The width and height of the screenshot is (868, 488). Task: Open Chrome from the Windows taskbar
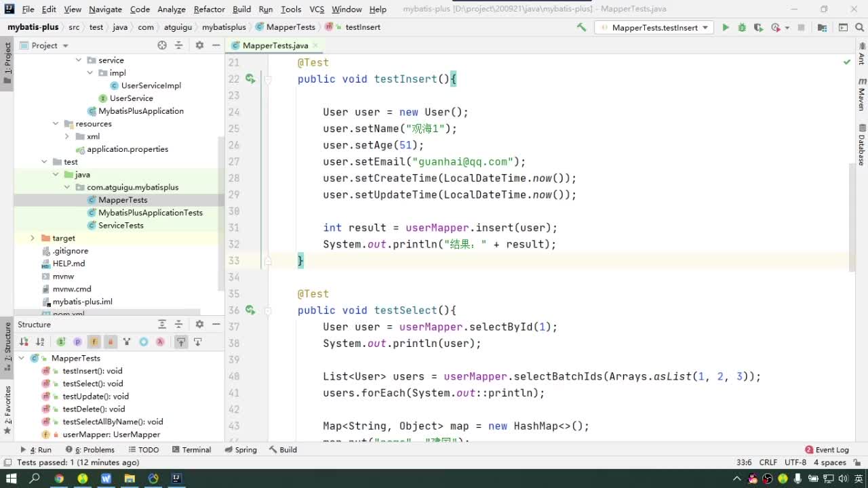59,479
